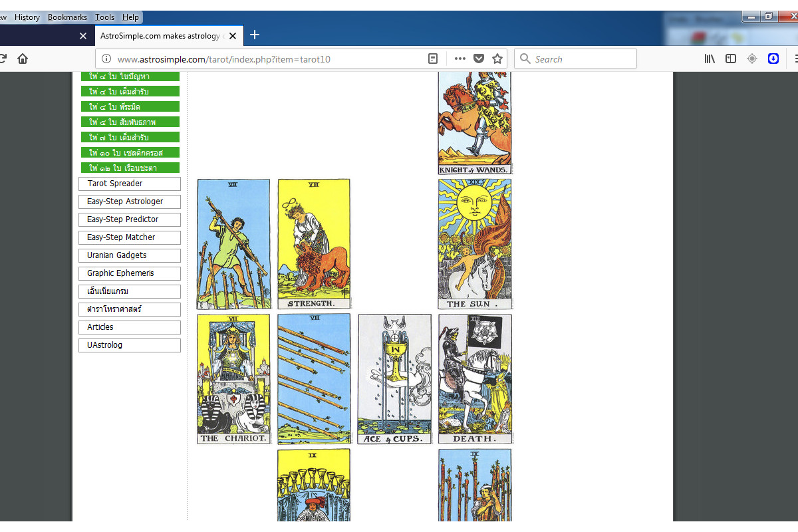798x532 pixels.
Task: Open Graphic Ephemeris link
Action: tap(130, 273)
